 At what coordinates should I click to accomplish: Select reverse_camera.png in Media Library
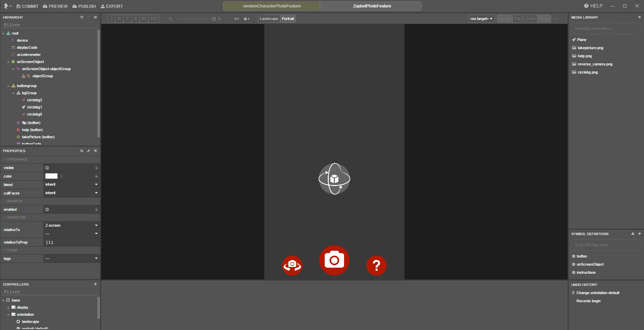[x=595, y=64]
